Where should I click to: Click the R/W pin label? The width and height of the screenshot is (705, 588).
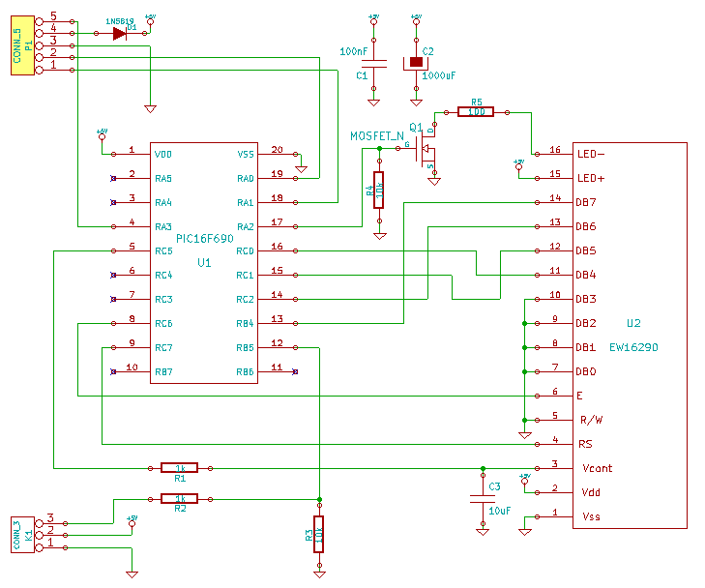(x=591, y=420)
